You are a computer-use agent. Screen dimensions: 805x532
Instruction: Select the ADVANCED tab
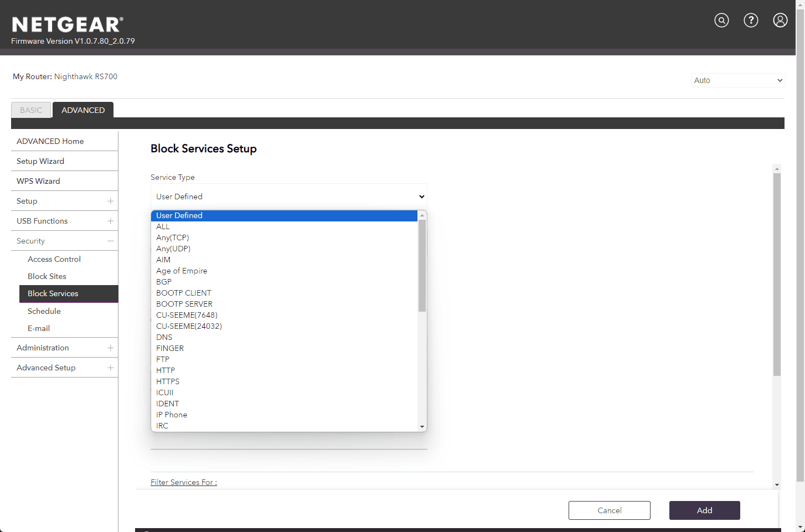pyautogui.click(x=83, y=110)
